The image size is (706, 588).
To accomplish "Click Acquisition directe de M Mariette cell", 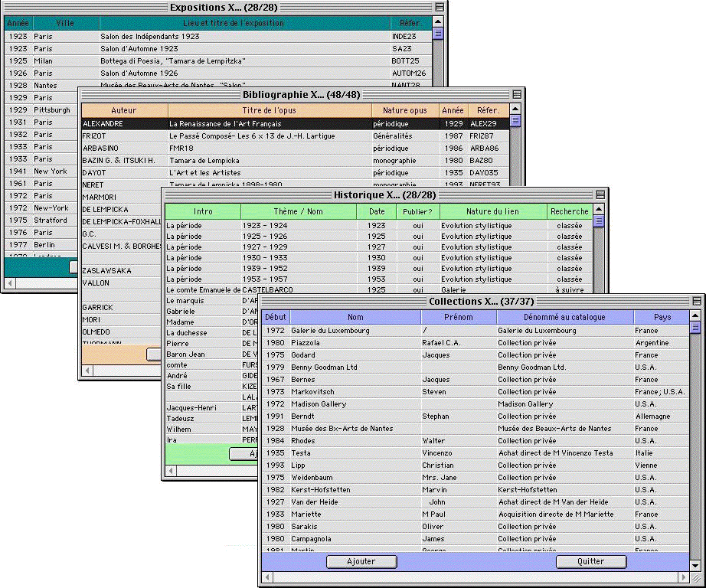I will click(556, 514).
